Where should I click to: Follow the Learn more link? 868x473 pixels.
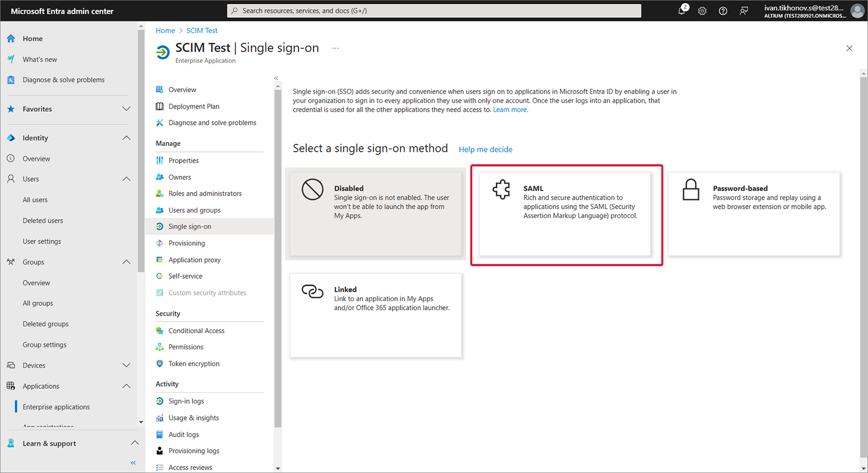tap(510, 110)
